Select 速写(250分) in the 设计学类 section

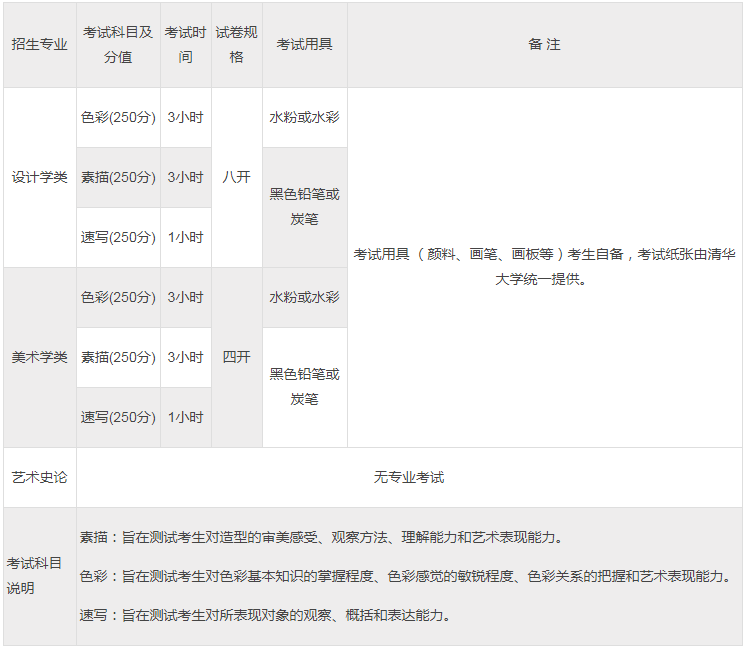(118, 237)
